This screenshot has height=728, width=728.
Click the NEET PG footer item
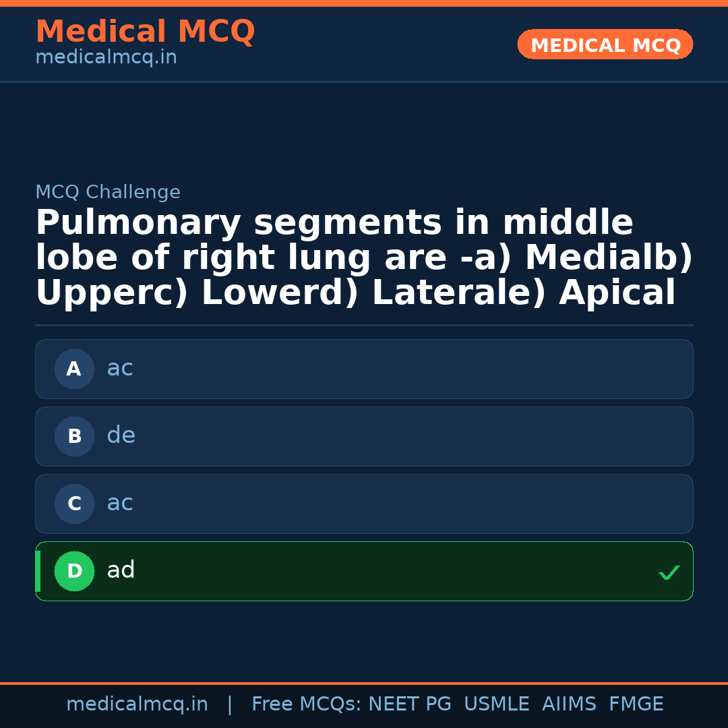pos(409,704)
